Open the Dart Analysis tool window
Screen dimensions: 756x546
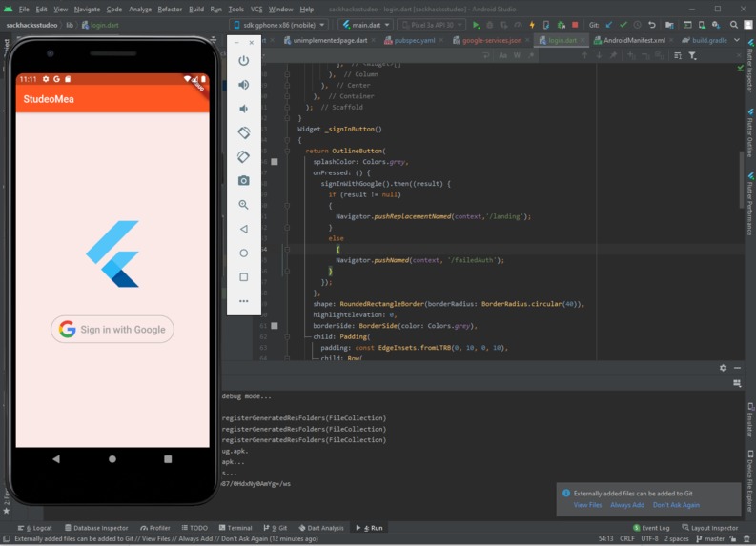321,528
